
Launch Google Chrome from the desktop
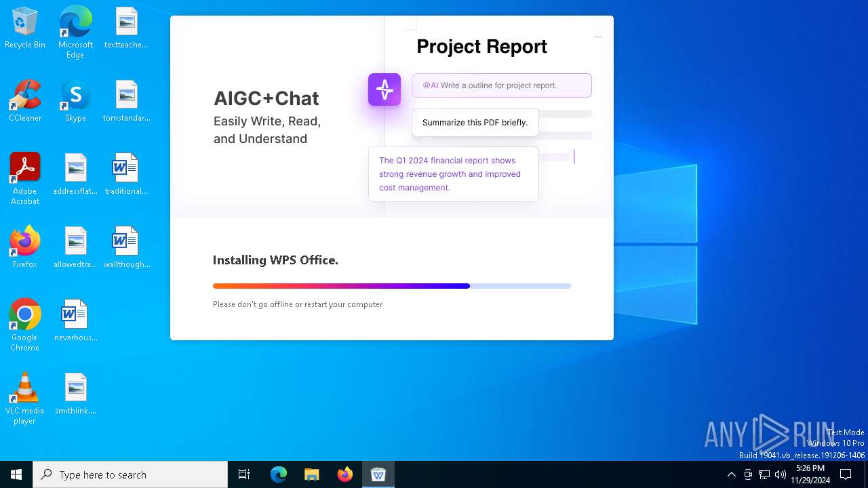(x=25, y=325)
